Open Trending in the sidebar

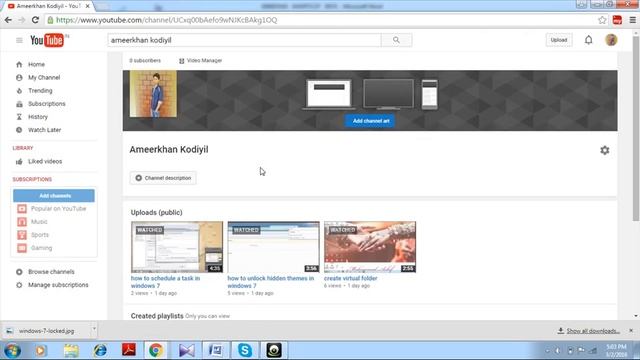pos(40,91)
